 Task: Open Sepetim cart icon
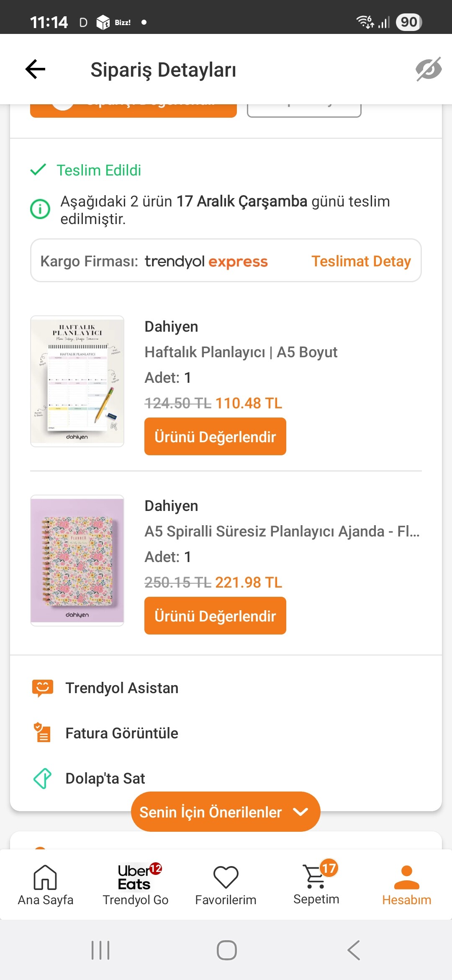click(315, 877)
